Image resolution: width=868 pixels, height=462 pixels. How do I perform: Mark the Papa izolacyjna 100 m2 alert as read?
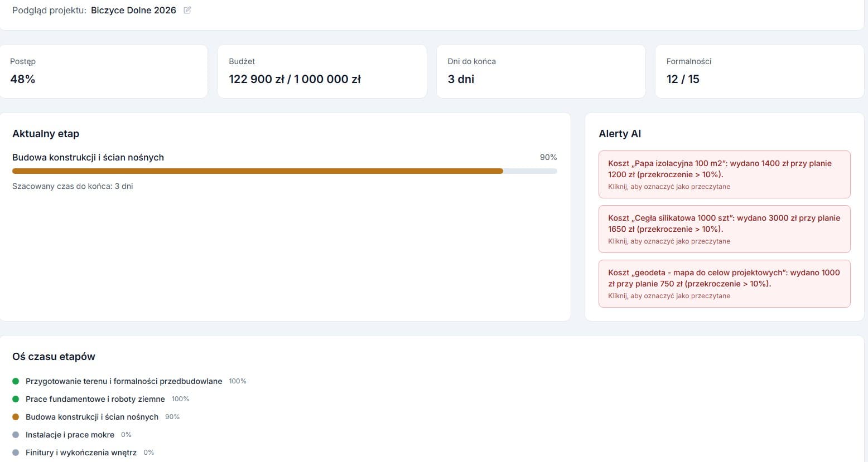(x=724, y=174)
